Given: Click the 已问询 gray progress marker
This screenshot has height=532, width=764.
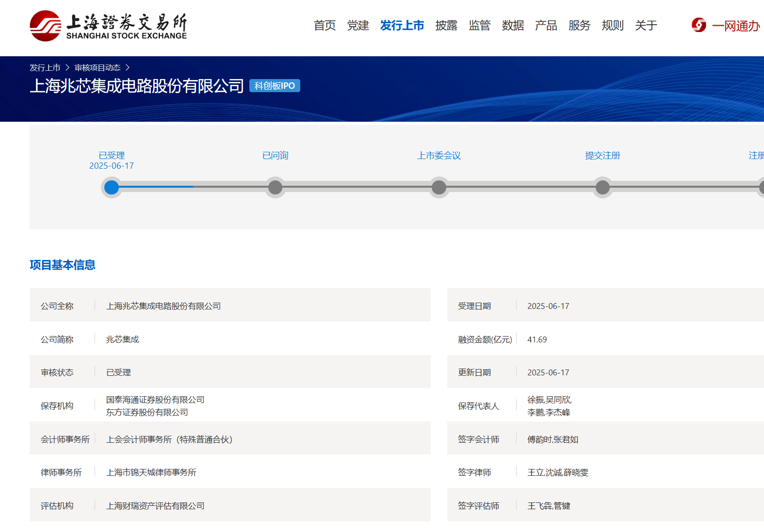Looking at the screenshot, I should coord(275,187).
